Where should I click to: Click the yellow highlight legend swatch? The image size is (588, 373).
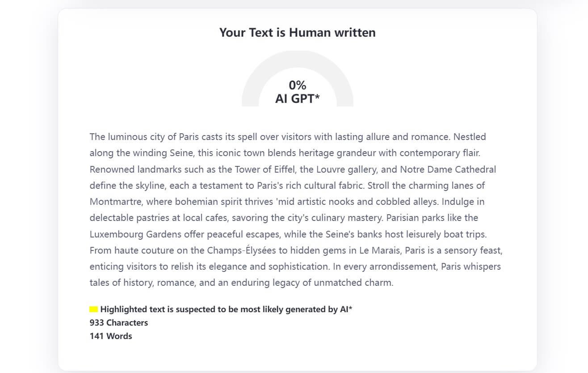click(94, 309)
